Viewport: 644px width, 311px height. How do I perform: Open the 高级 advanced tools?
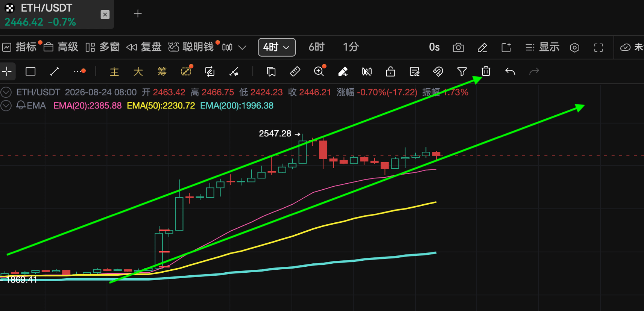(61, 47)
